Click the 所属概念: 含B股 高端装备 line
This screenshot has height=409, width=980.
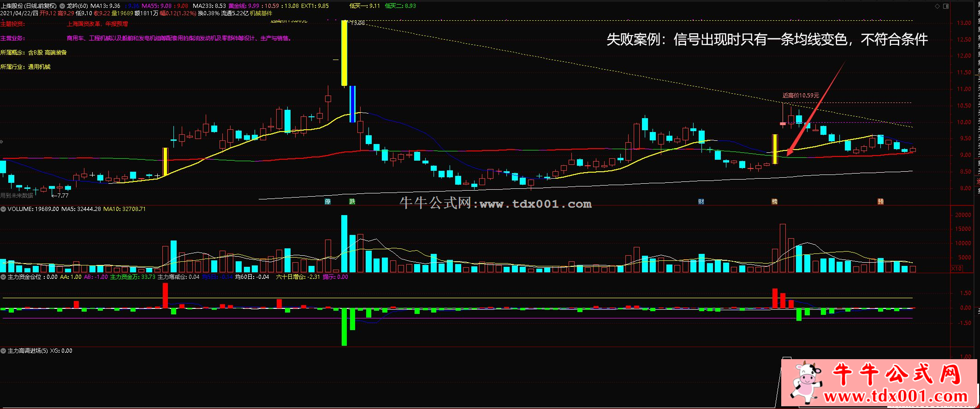[33, 53]
